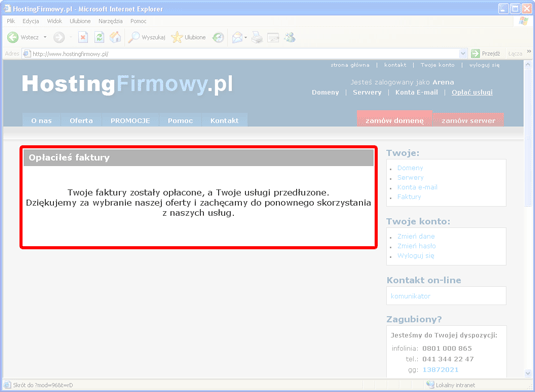The image size is (535, 392).
Task: Click the vertical scrollbar down arrow
Action: click(x=527, y=373)
